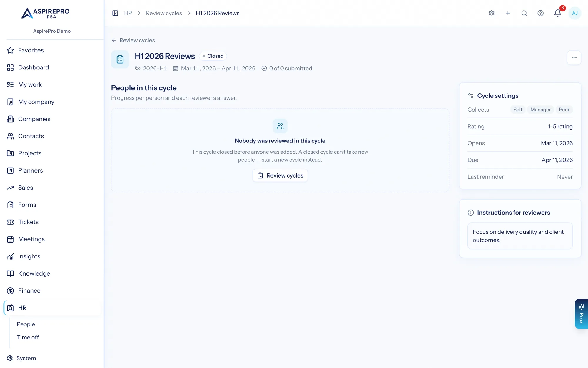Open Meetings in sidebar
Image resolution: width=588 pixels, height=368 pixels.
click(x=52, y=239)
